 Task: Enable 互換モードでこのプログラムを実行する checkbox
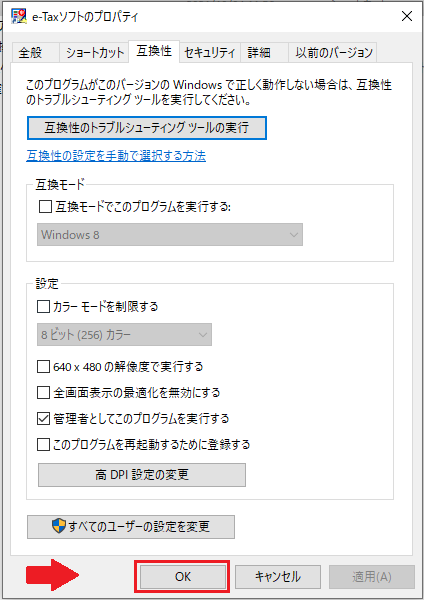pos(45,207)
